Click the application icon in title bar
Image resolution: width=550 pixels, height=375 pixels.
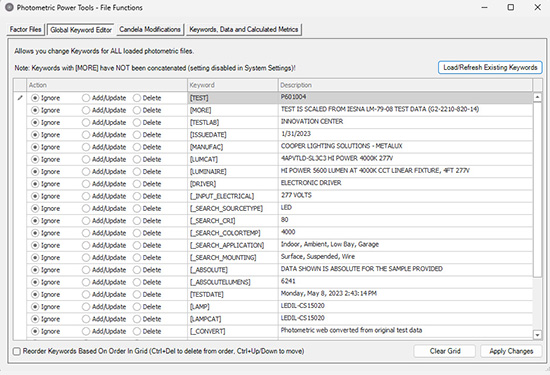(x=9, y=7)
